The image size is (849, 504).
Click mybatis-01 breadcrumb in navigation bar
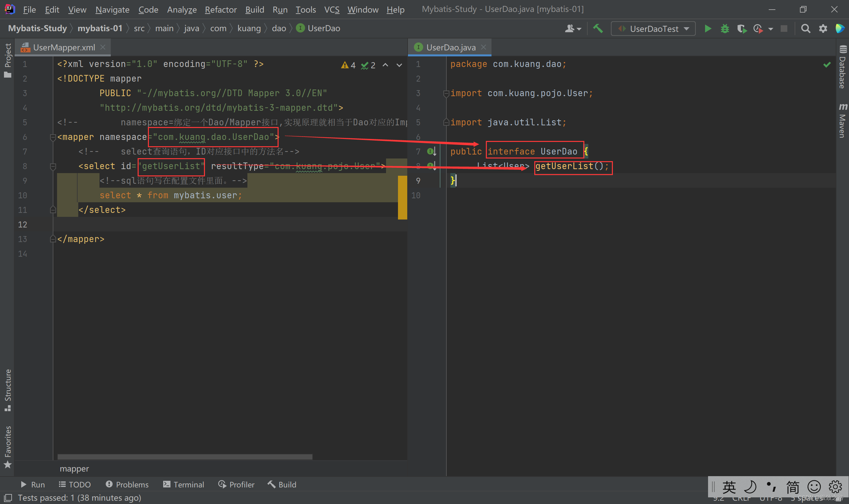click(x=100, y=29)
